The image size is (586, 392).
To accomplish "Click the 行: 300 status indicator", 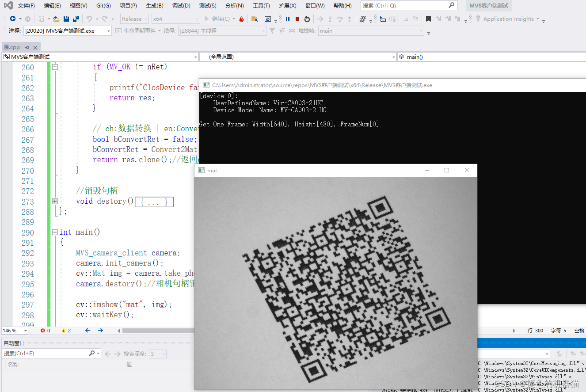I will click(x=536, y=331).
